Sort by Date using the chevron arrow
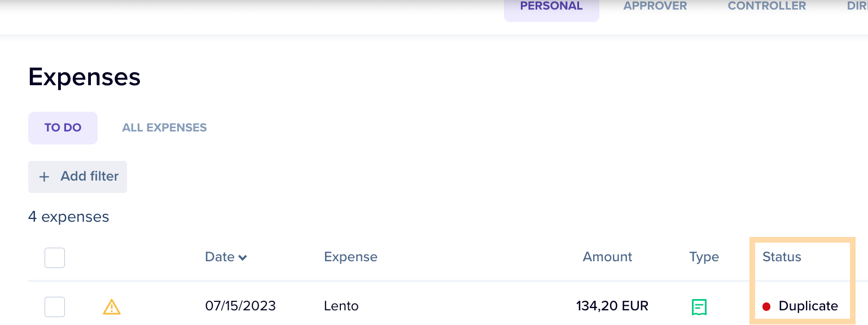 pyautogui.click(x=243, y=258)
